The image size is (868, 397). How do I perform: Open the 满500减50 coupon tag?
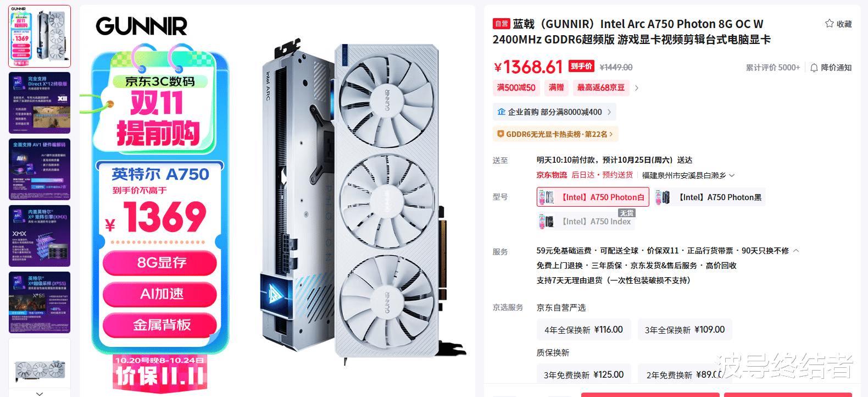pyautogui.click(x=516, y=87)
